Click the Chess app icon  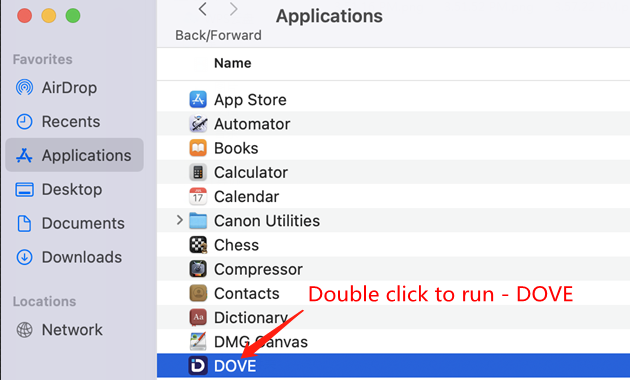pyautogui.click(x=198, y=245)
